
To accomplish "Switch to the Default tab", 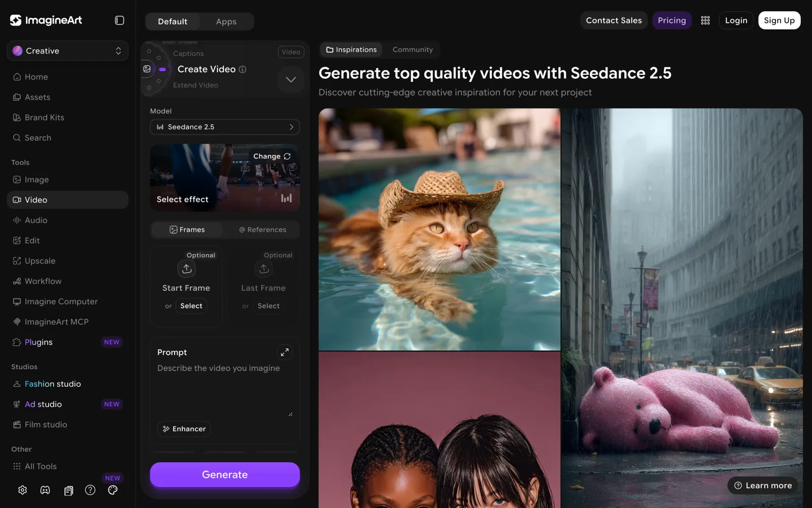I will point(173,21).
